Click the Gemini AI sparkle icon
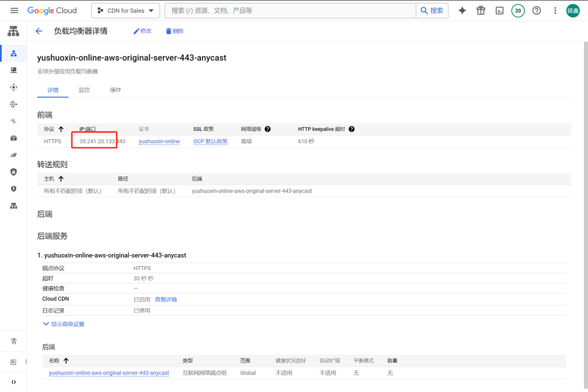This screenshot has height=392, width=588. tap(462, 10)
